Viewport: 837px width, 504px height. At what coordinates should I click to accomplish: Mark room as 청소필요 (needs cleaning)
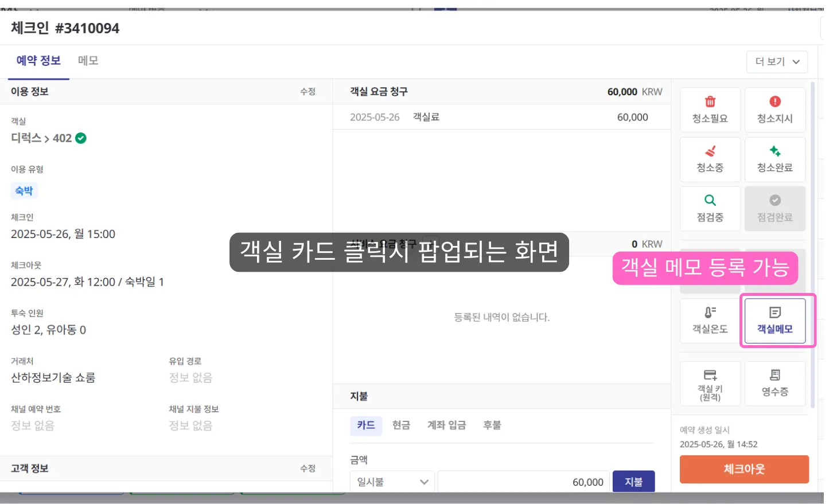tap(710, 110)
